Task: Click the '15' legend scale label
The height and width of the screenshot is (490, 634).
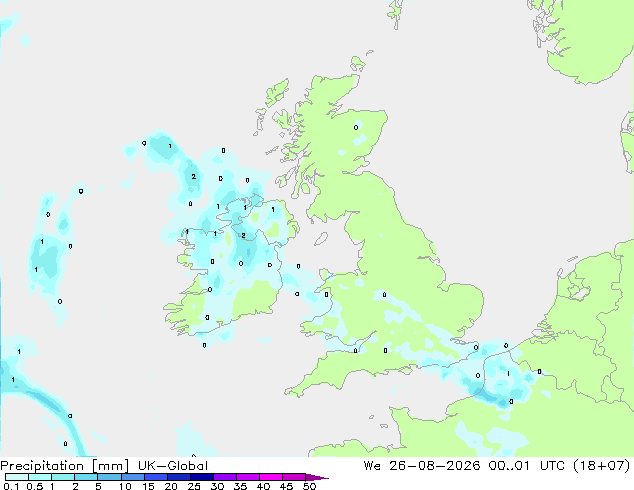Action: pos(148,486)
